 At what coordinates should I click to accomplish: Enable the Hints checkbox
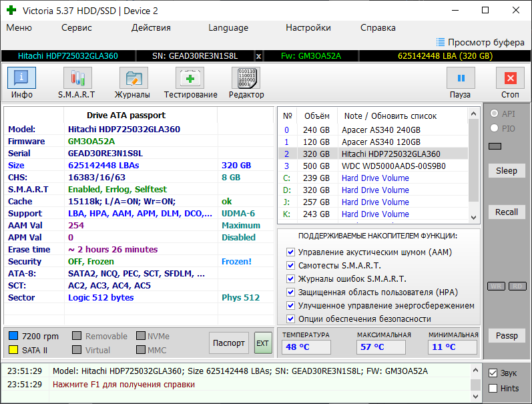click(x=493, y=389)
